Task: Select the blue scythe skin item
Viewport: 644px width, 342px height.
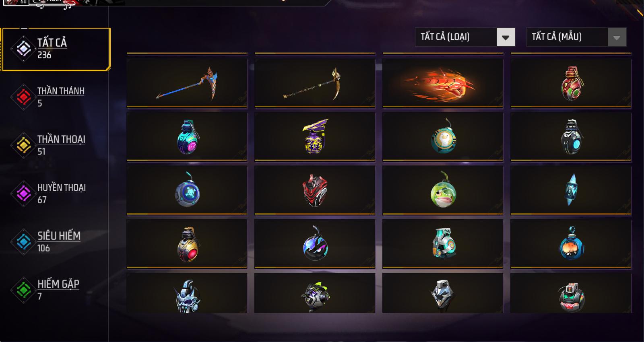Action: [x=187, y=83]
